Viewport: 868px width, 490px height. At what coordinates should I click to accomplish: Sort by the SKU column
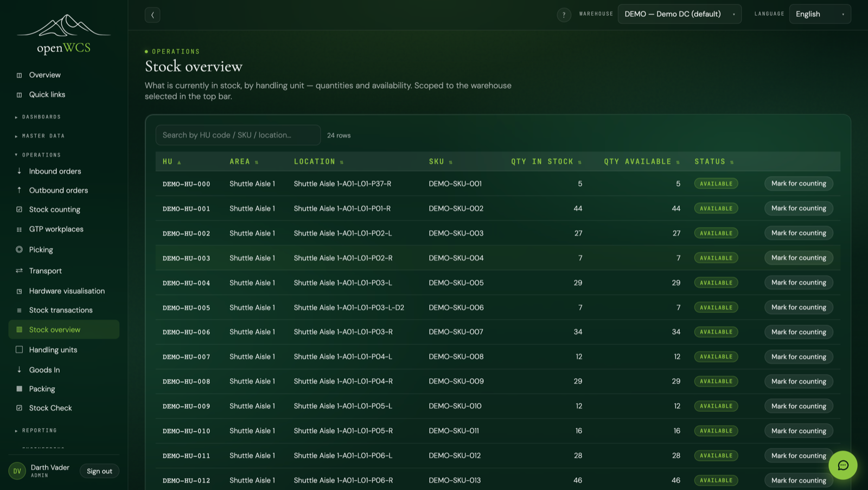click(441, 162)
